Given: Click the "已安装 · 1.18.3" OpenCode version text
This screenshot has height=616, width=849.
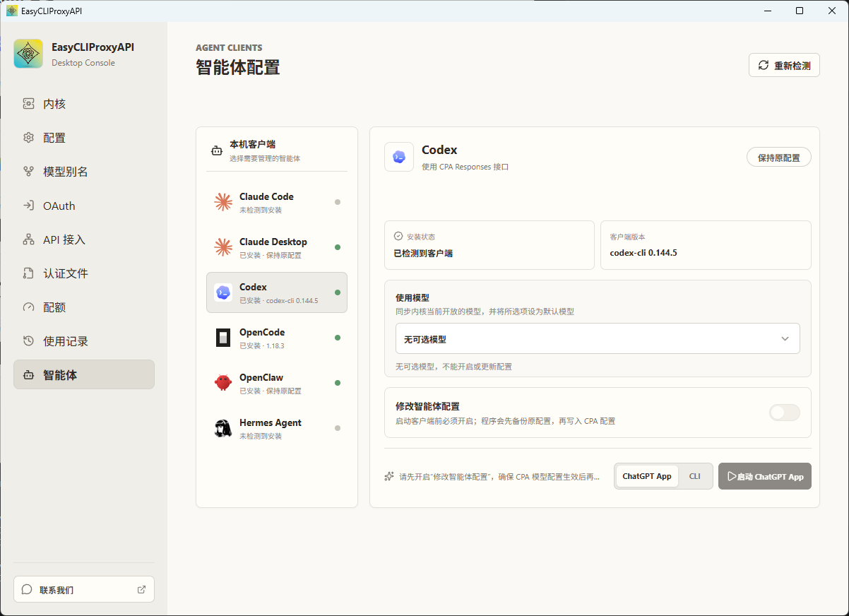Looking at the screenshot, I should tap(262, 345).
